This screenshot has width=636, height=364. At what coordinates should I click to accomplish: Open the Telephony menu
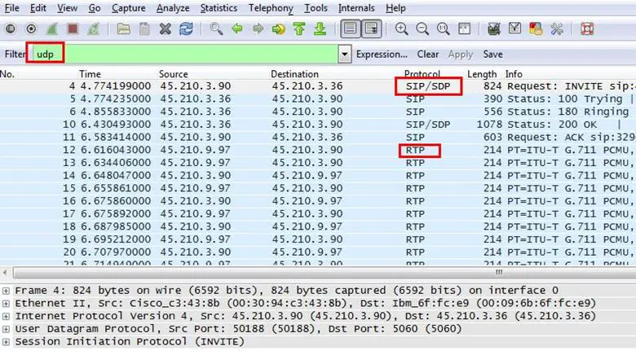pyautogui.click(x=271, y=8)
